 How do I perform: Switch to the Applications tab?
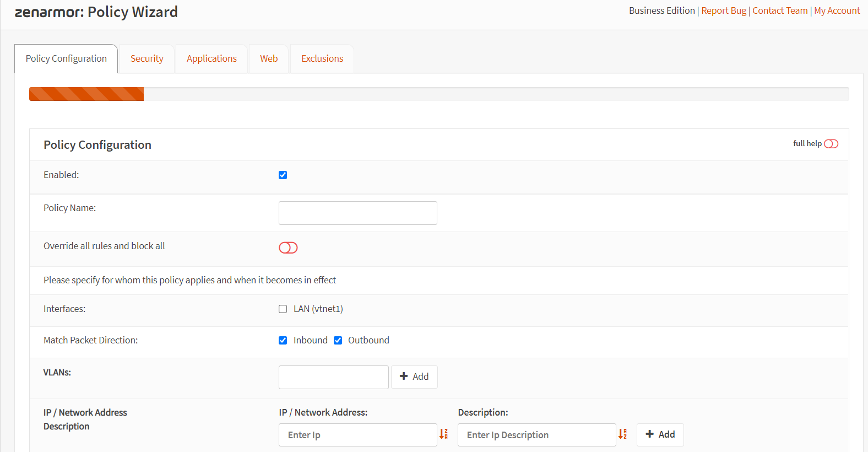(x=211, y=59)
